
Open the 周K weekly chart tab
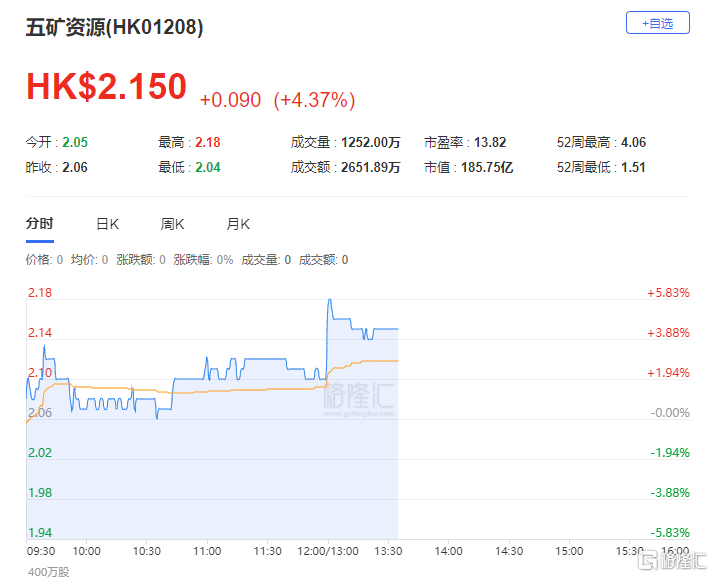pyautogui.click(x=172, y=224)
